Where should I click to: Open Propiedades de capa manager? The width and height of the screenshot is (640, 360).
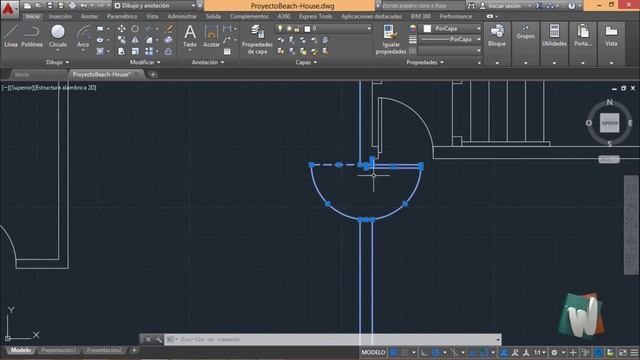pyautogui.click(x=257, y=39)
